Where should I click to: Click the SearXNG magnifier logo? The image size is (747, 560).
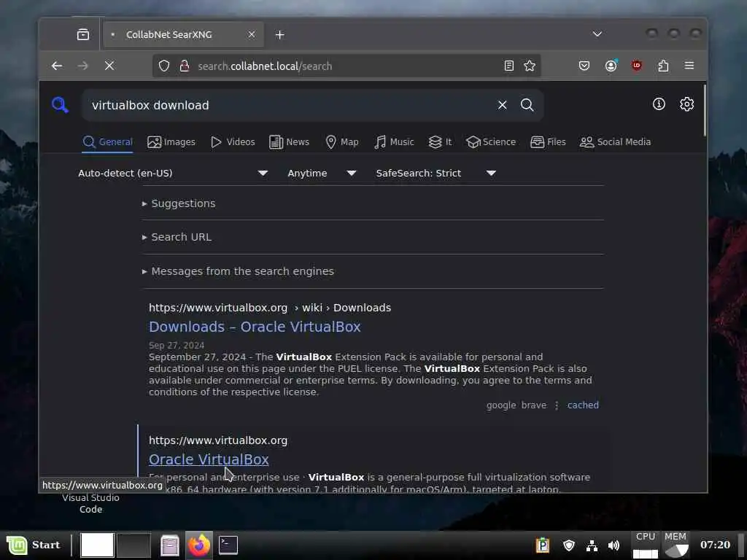pyautogui.click(x=60, y=105)
